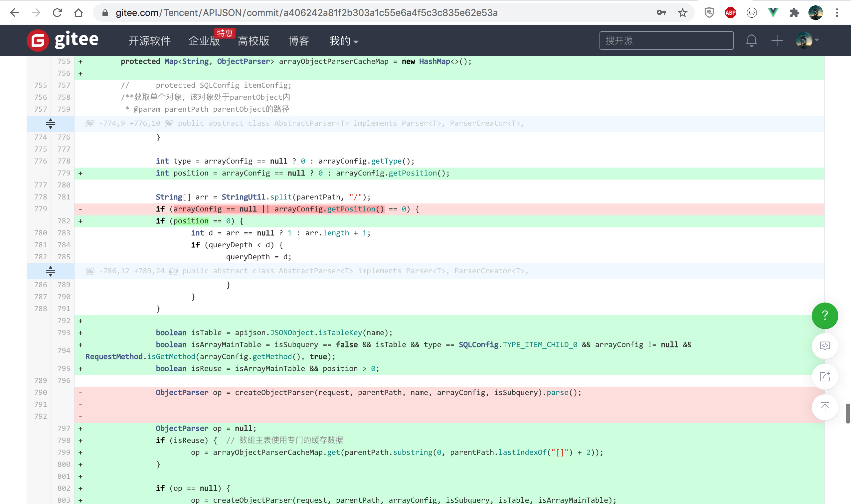Image resolution: width=851 pixels, height=504 pixels.
Task: Click the 特惠 badge on 企业版
Action: point(225,33)
